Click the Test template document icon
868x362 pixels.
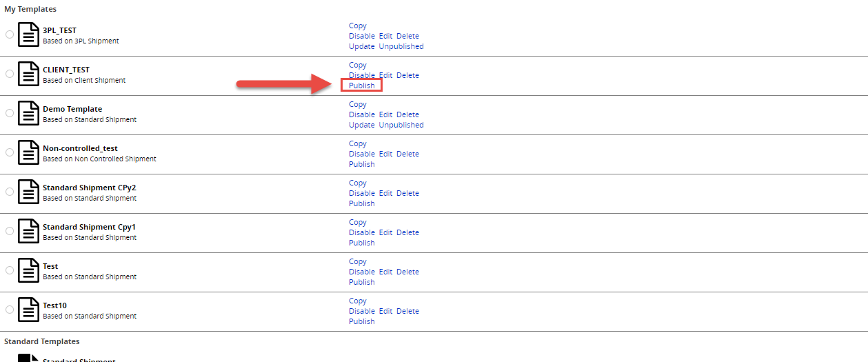tap(28, 270)
